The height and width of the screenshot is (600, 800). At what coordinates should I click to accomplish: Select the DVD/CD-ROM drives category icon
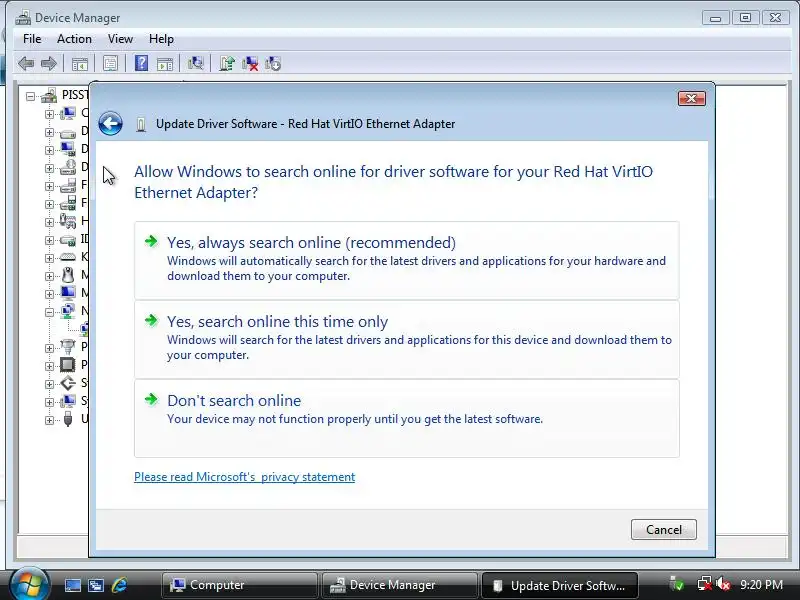67,167
